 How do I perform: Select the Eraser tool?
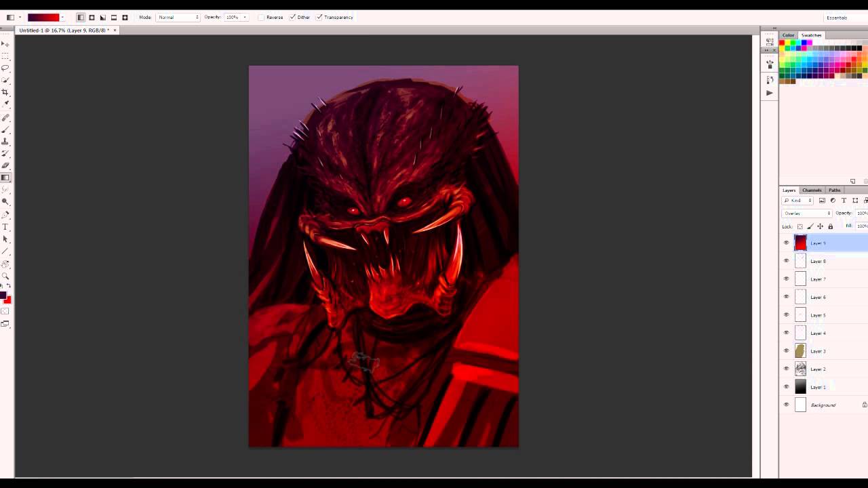pyautogui.click(x=5, y=165)
